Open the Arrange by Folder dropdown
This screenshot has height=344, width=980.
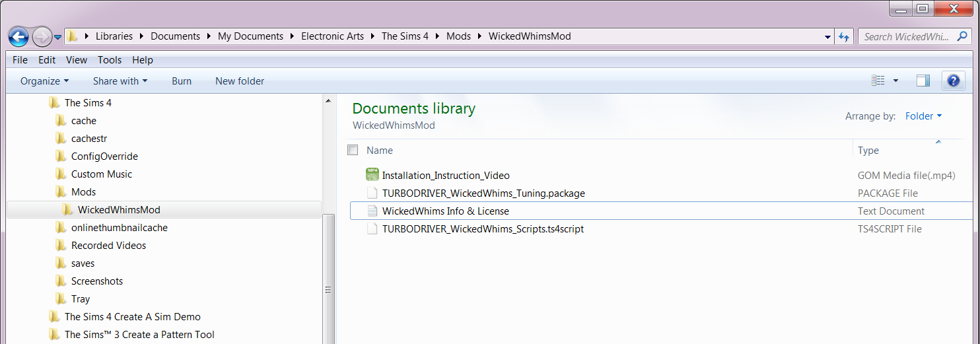[923, 116]
